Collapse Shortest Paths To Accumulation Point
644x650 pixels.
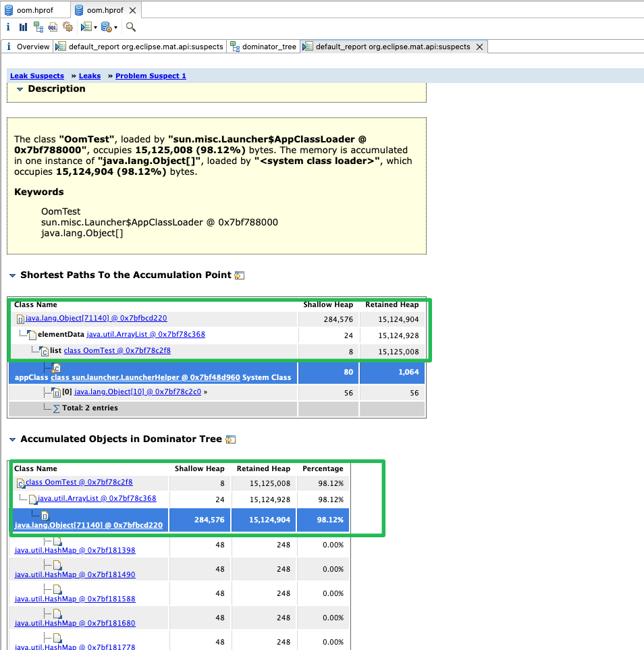(x=12, y=275)
